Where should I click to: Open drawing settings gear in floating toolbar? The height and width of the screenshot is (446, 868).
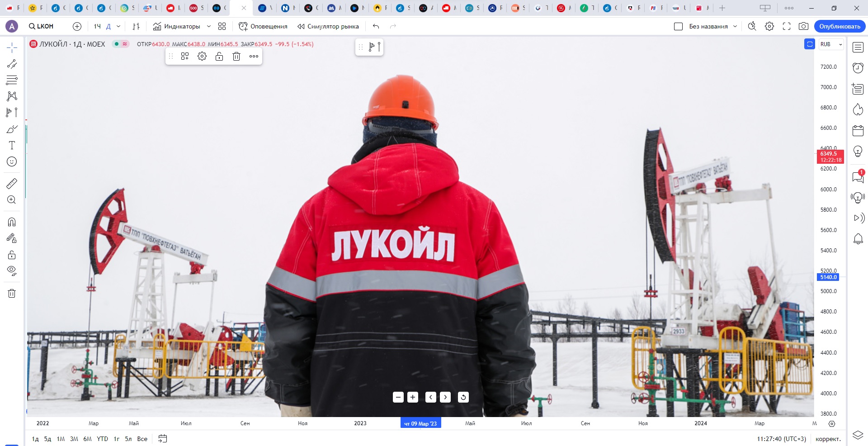tap(202, 57)
